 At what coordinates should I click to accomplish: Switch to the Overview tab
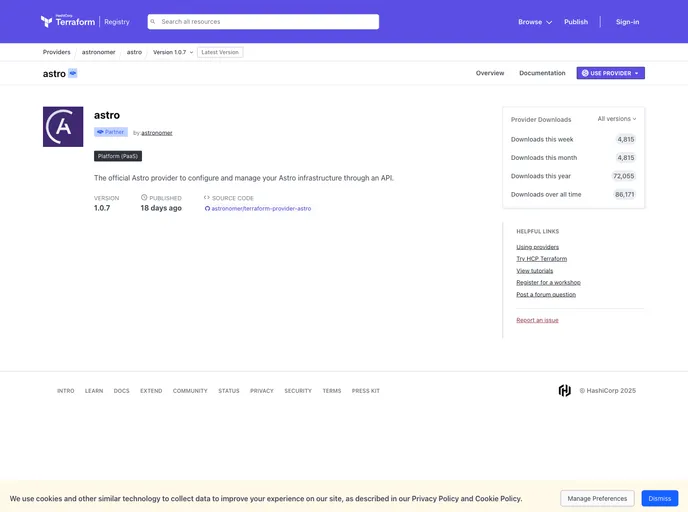pyautogui.click(x=490, y=73)
